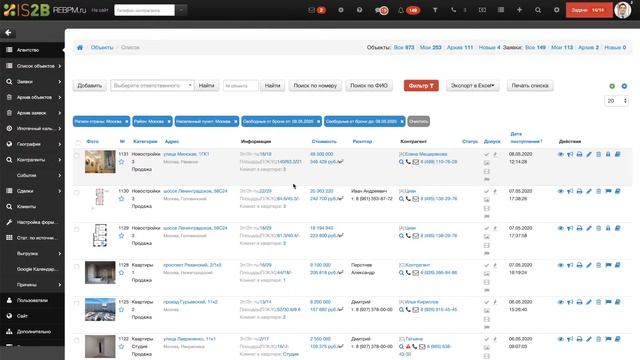
Task: Print object 1130 with the printer icon
Action: tap(579, 191)
